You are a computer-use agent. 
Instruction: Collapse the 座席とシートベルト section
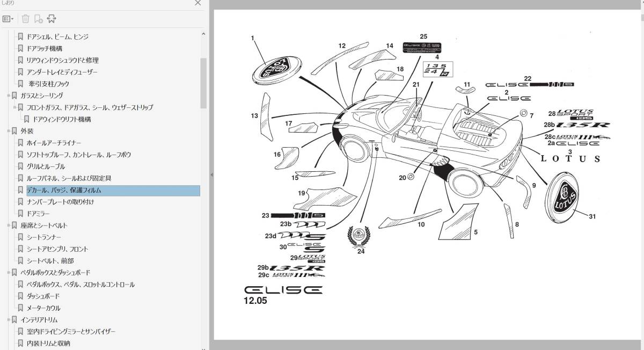pos(9,226)
